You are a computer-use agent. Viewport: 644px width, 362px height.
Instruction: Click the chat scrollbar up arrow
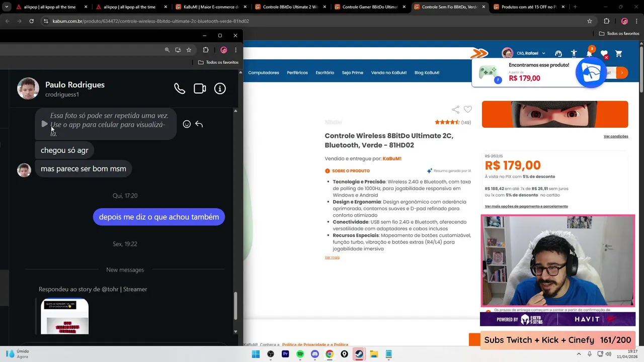tap(235, 110)
